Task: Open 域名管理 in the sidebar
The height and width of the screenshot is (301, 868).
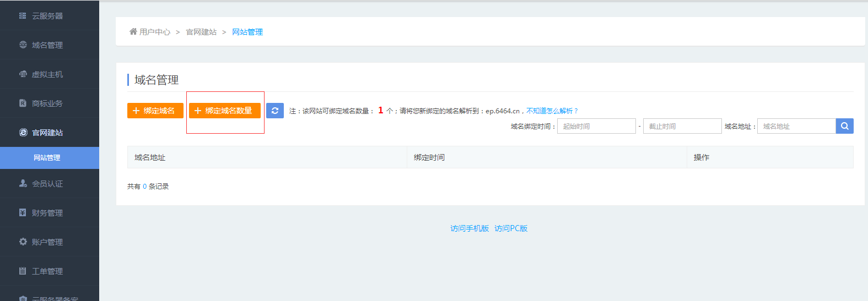Action: coord(47,45)
